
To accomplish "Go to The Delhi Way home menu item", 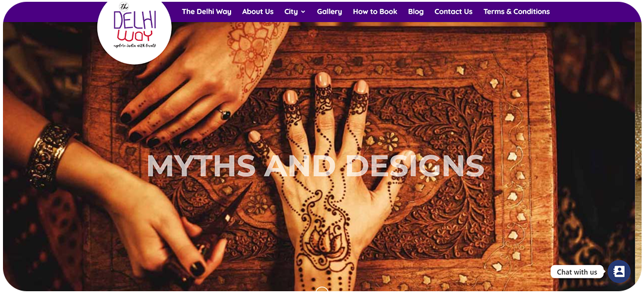I will (x=207, y=11).
